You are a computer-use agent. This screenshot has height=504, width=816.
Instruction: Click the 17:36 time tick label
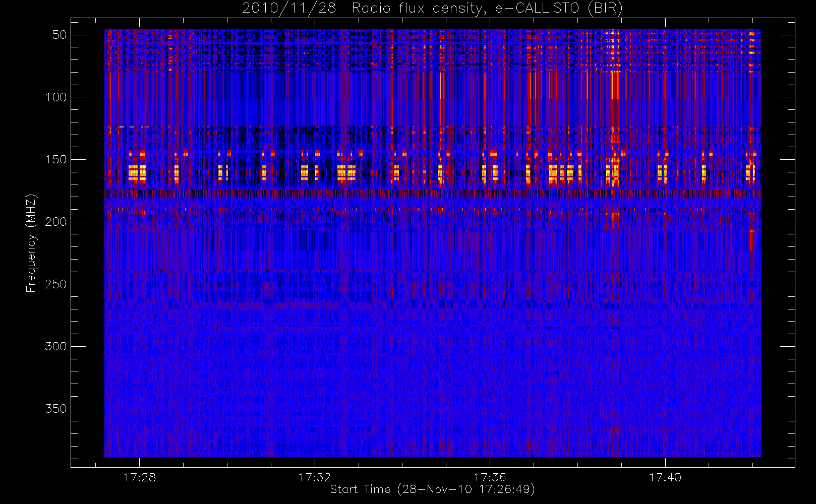[x=490, y=477]
